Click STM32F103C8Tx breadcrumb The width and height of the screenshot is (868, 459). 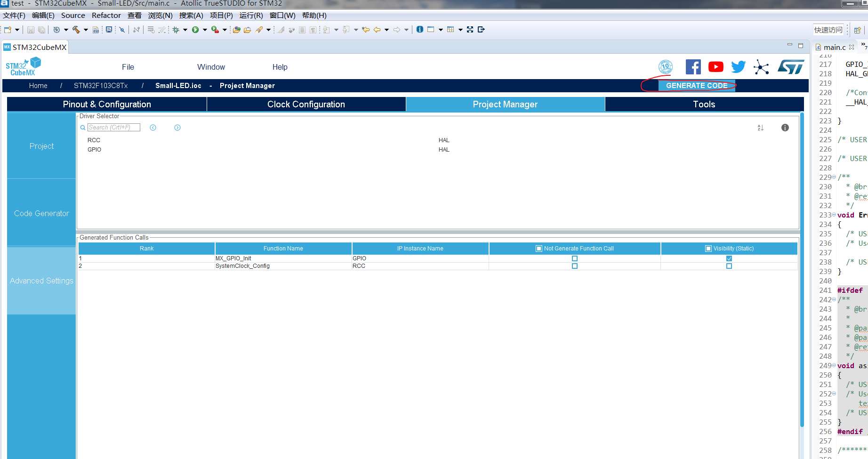pyautogui.click(x=101, y=86)
